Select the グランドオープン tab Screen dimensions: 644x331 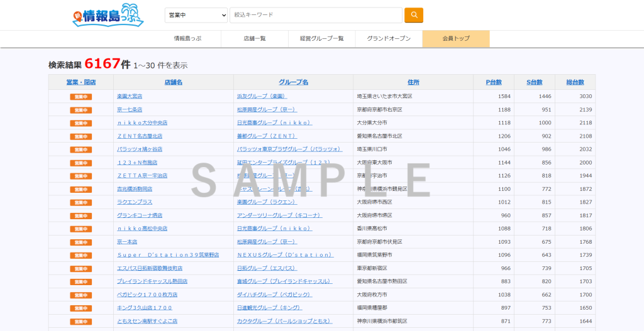click(x=389, y=39)
